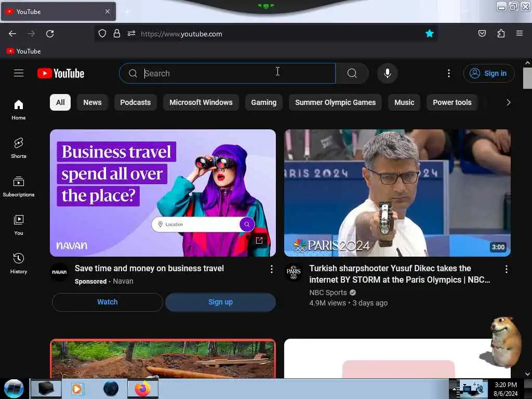Image resolution: width=532 pixels, height=399 pixels.
Task: Select the News filter chip
Action: tap(92, 102)
